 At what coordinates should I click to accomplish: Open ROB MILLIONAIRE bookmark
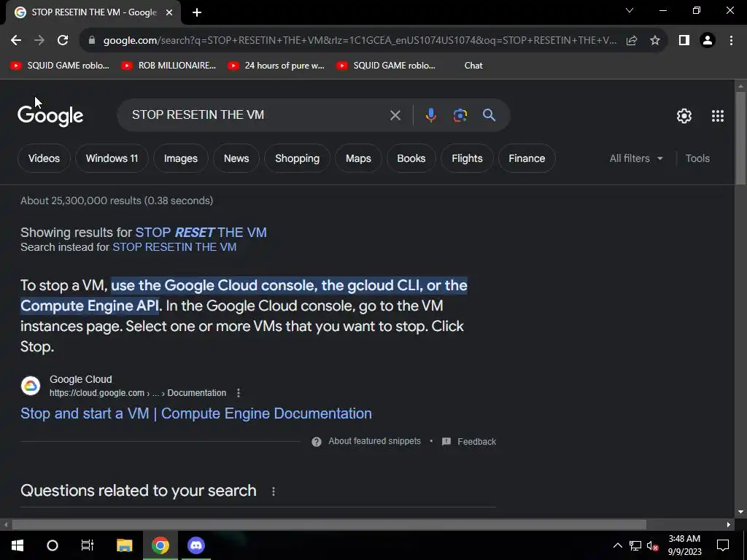[169, 66]
